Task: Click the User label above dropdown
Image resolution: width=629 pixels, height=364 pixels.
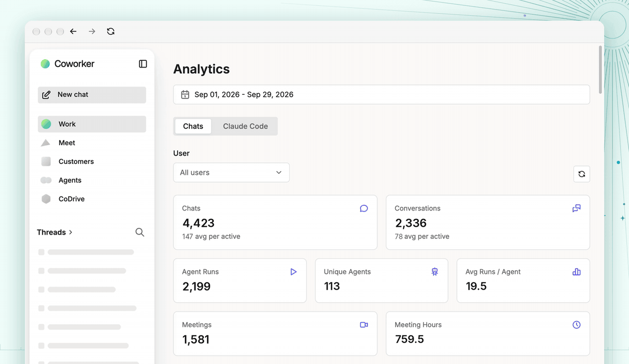Action: pyautogui.click(x=181, y=153)
